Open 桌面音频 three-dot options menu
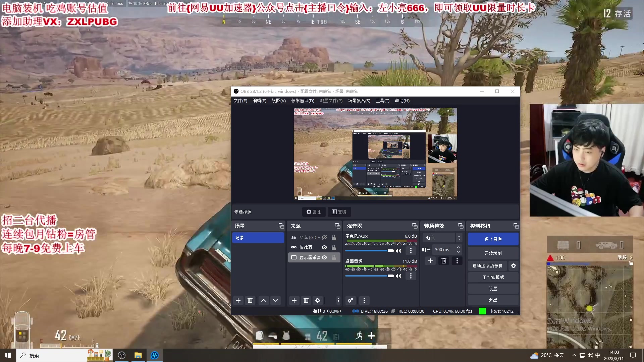Viewport: 644px width, 362px height. tap(411, 276)
